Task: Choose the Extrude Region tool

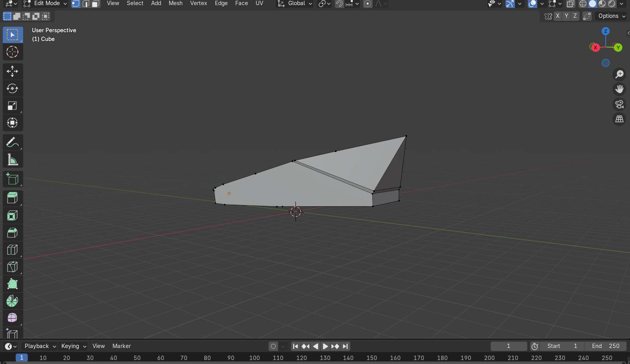Action: coord(12,198)
